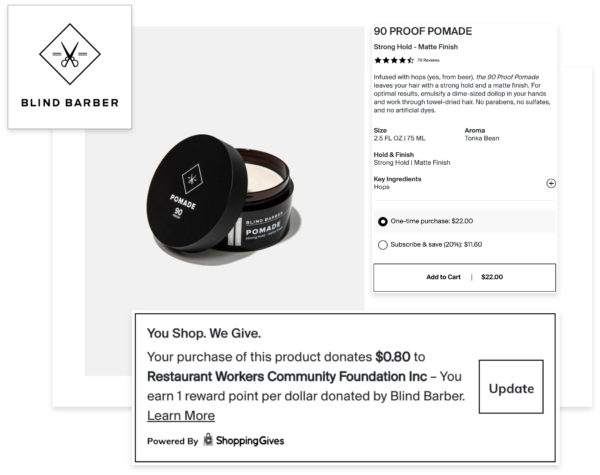Open the 79 Reviews link
The image size is (600, 475).
(x=428, y=60)
